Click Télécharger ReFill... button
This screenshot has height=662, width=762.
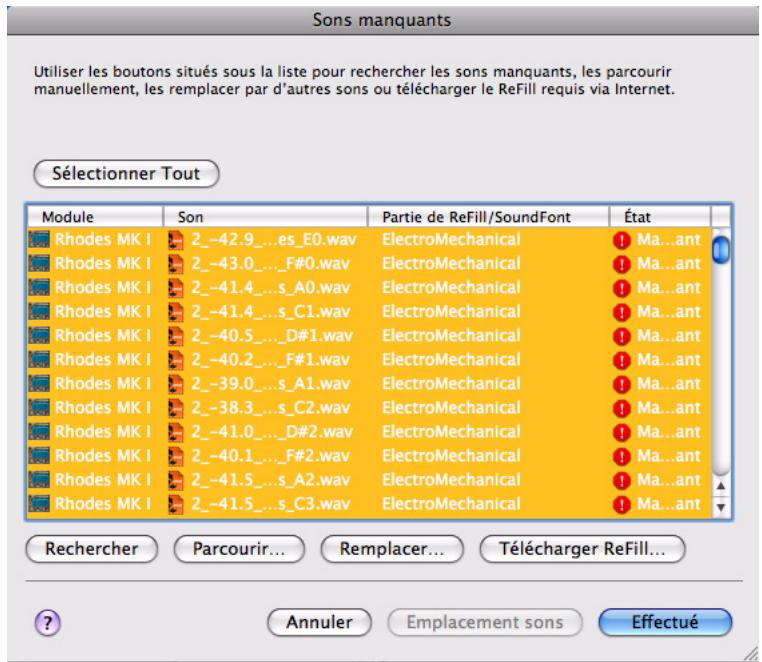coord(582,549)
